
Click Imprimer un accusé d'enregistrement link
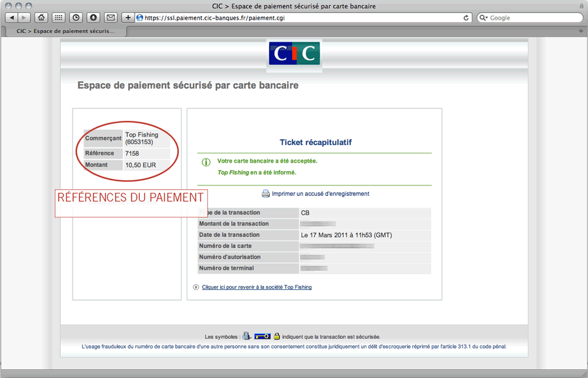(321, 194)
